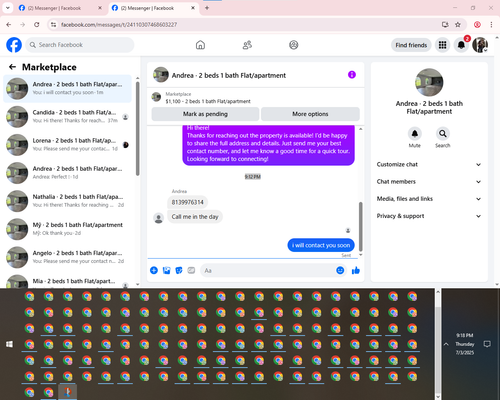Mute the conversation with bell icon
The width and height of the screenshot is (500, 400).
pos(414,134)
